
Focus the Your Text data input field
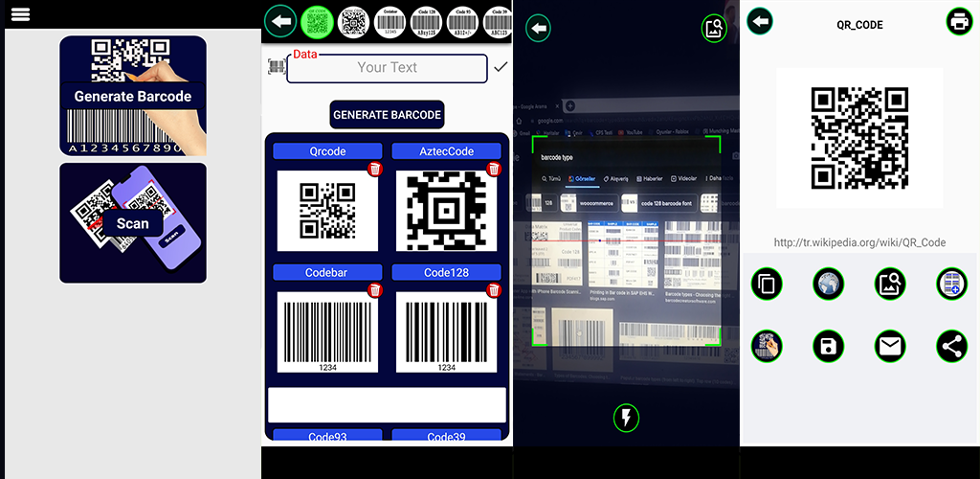pos(387,68)
